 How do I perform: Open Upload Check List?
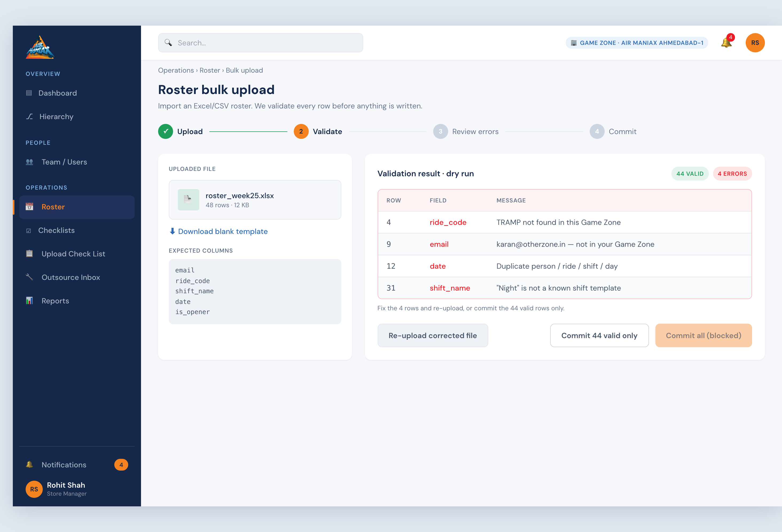click(x=77, y=254)
